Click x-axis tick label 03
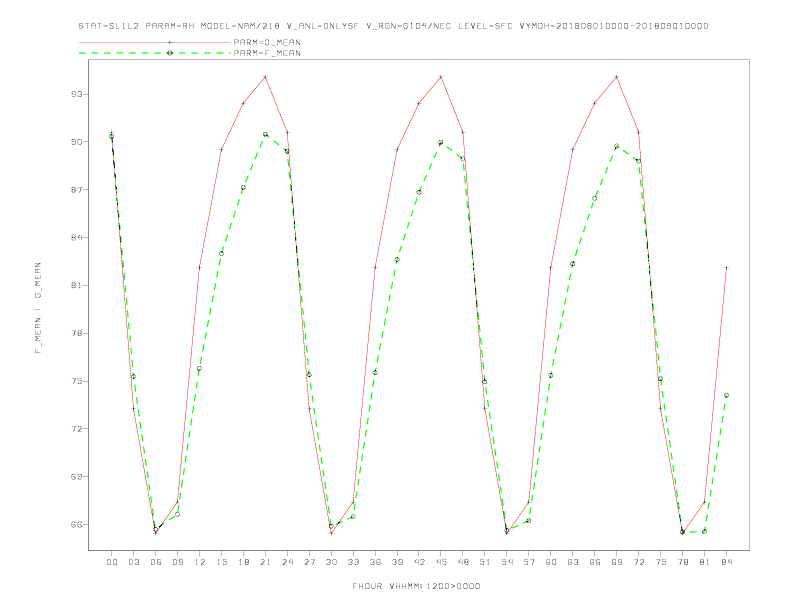Image resolution: width=792 pixels, height=612 pixels. pos(133,562)
